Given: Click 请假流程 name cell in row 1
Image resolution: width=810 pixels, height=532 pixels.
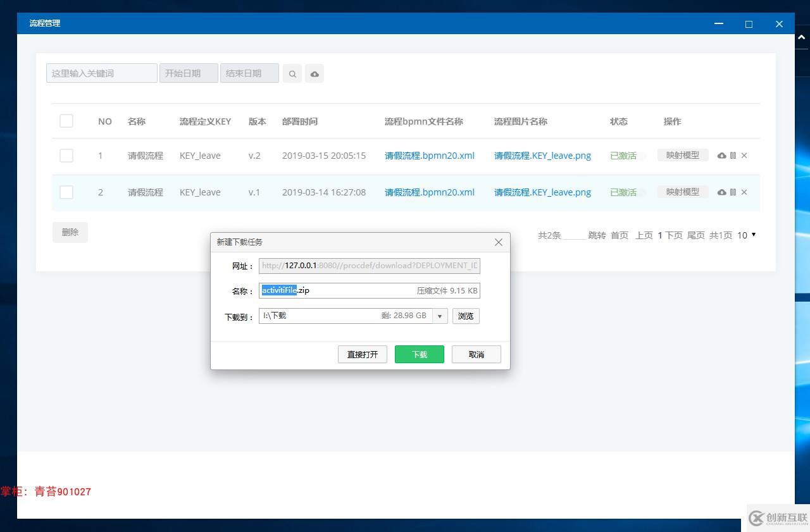Looking at the screenshot, I should [x=146, y=156].
